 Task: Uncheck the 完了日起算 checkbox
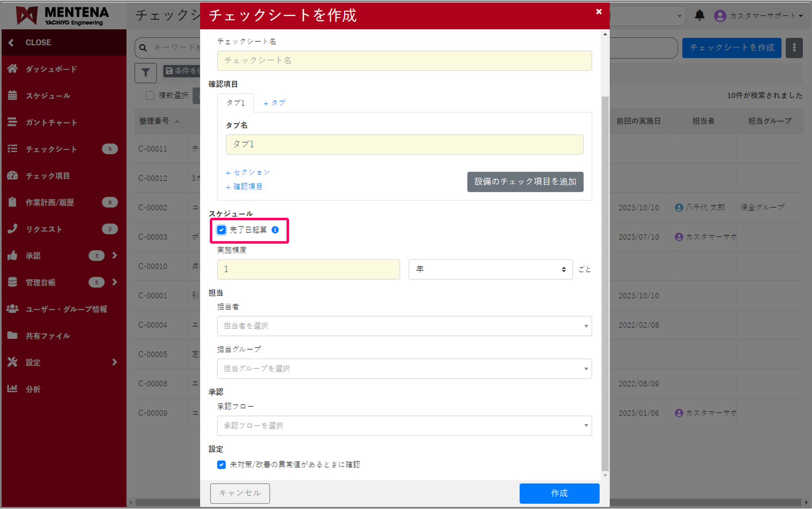pos(221,230)
